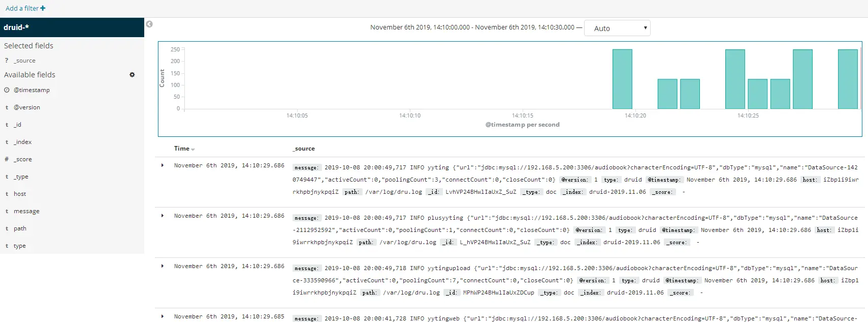Select the @version field
The image size is (868, 322).
pyautogui.click(x=27, y=107)
